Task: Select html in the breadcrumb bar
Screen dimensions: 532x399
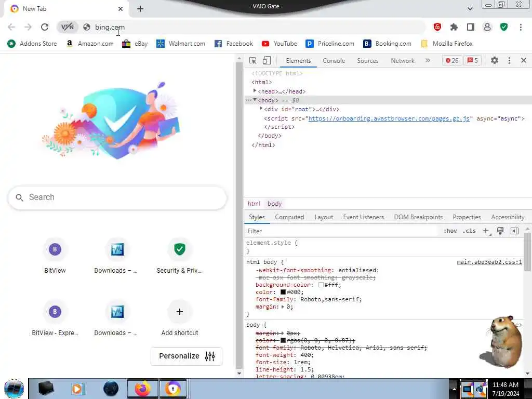Action: [x=254, y=204]
